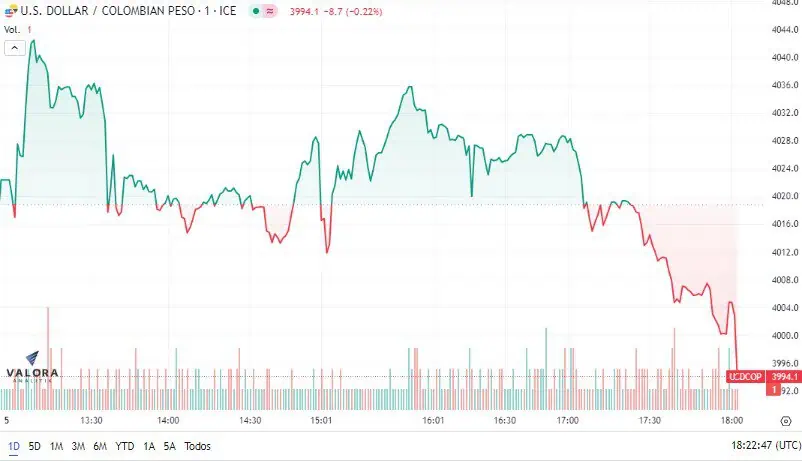Image resolution: width=802 pixels, height=461 pixels.
Task: Show the 1A yearly range
Action: pyautogui.click(x=149, y=446)
